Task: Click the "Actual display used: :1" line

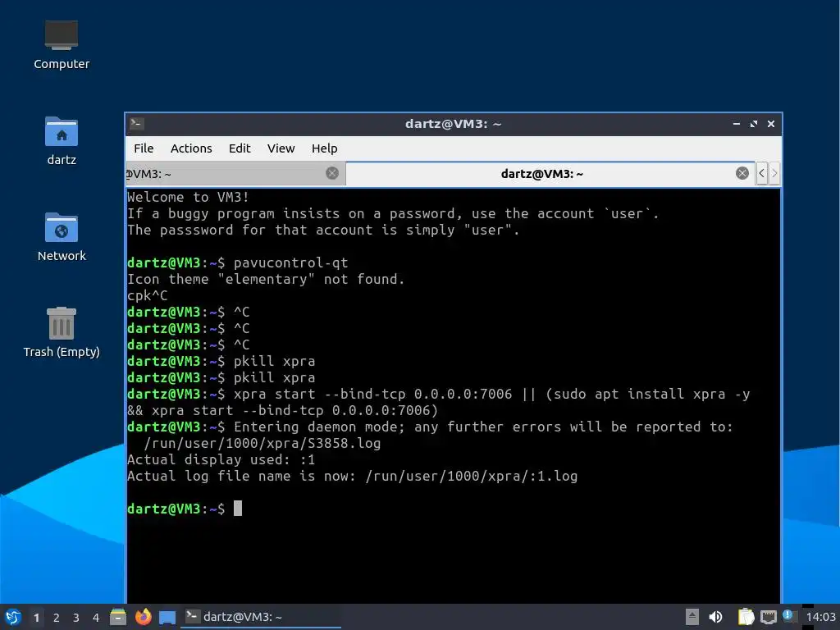Action: point(221,459)
